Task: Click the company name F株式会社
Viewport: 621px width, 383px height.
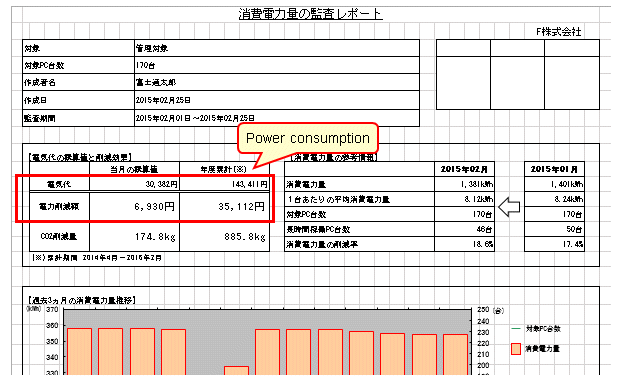Action: (x=559, y=32)
